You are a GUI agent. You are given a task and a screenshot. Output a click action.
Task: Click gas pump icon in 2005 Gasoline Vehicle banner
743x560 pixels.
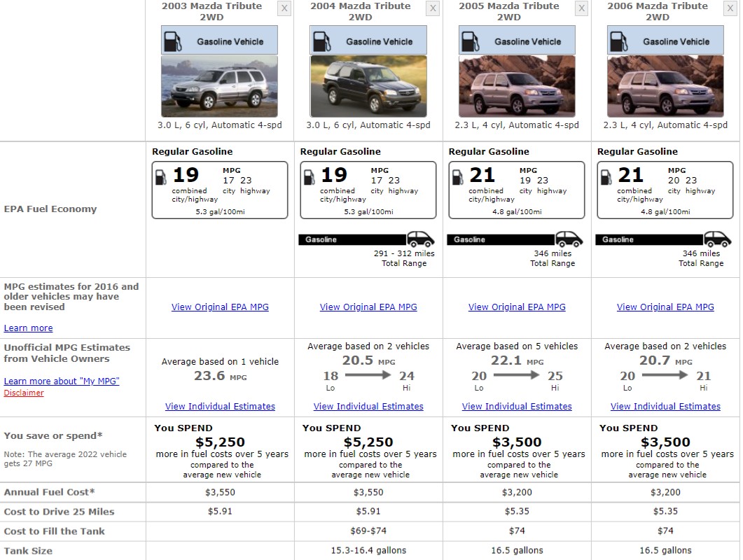[471, 41]
